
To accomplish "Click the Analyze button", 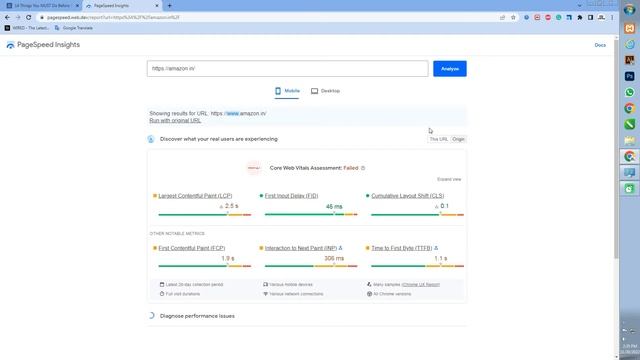I will click(450, 69).
